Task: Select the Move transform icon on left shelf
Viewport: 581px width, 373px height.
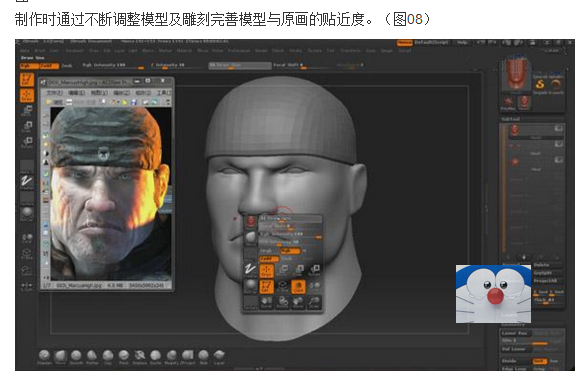Action: coord(27,110)
